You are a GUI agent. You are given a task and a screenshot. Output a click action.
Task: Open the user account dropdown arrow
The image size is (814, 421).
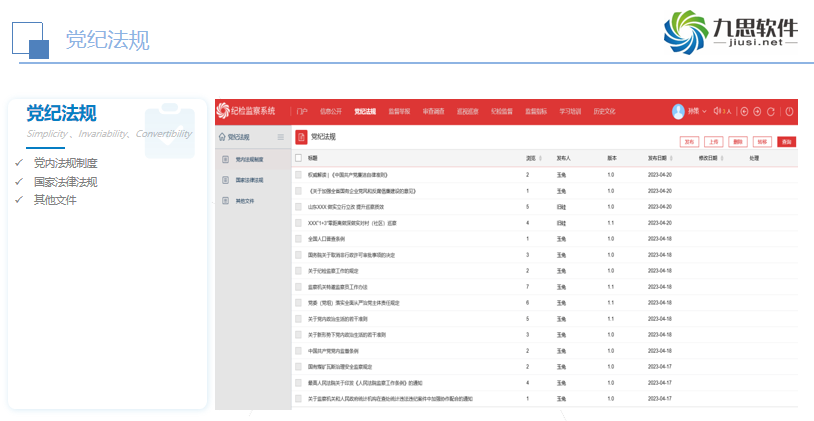(x=704, y=111)
